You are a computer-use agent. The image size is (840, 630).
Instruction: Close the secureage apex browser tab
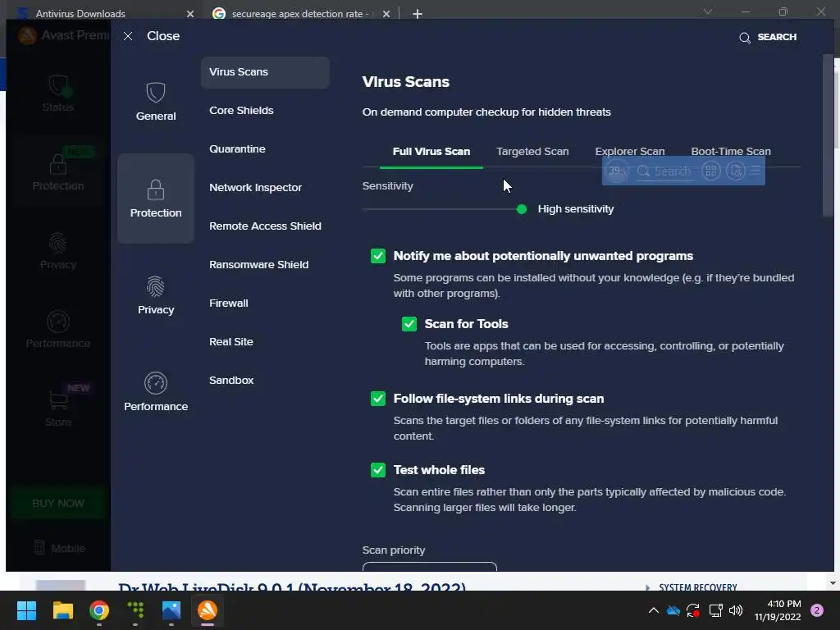(x=386, y=14)
